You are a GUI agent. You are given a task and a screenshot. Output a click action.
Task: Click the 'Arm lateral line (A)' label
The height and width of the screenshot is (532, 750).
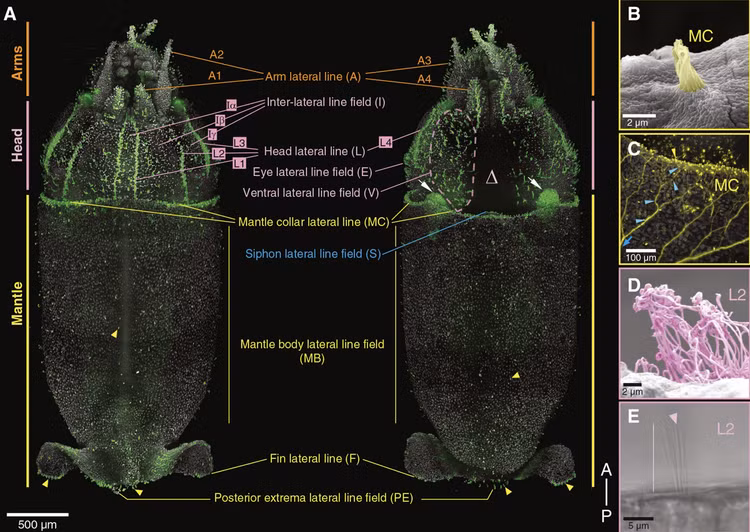(313, 77)
